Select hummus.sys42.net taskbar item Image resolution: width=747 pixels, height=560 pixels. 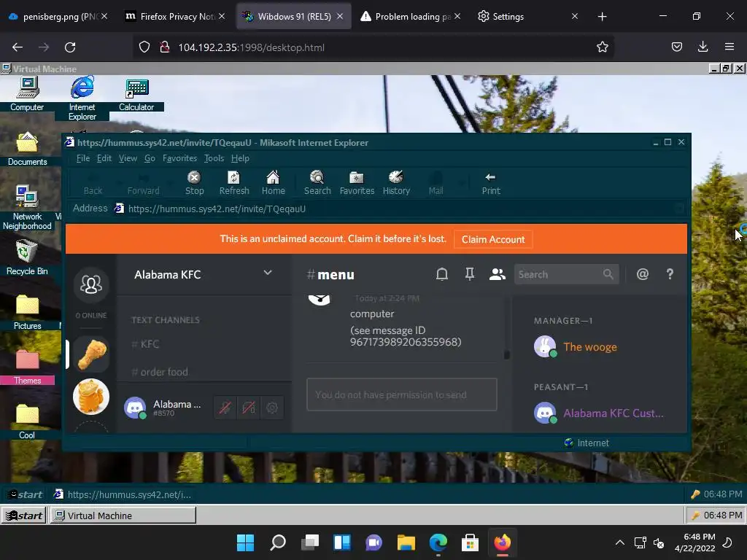[x=123, y=495]
